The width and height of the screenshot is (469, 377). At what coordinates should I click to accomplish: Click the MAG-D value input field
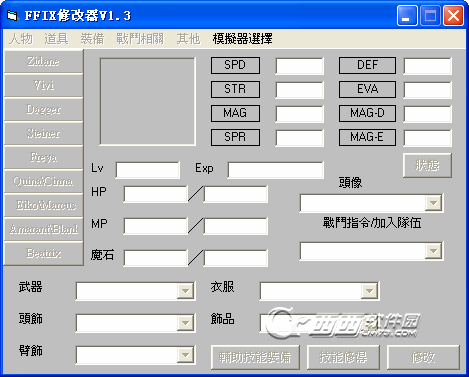[x=428, y=114]
